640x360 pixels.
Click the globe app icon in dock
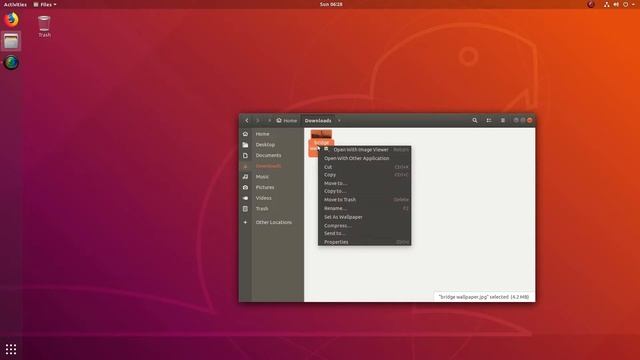pos(11,62)
